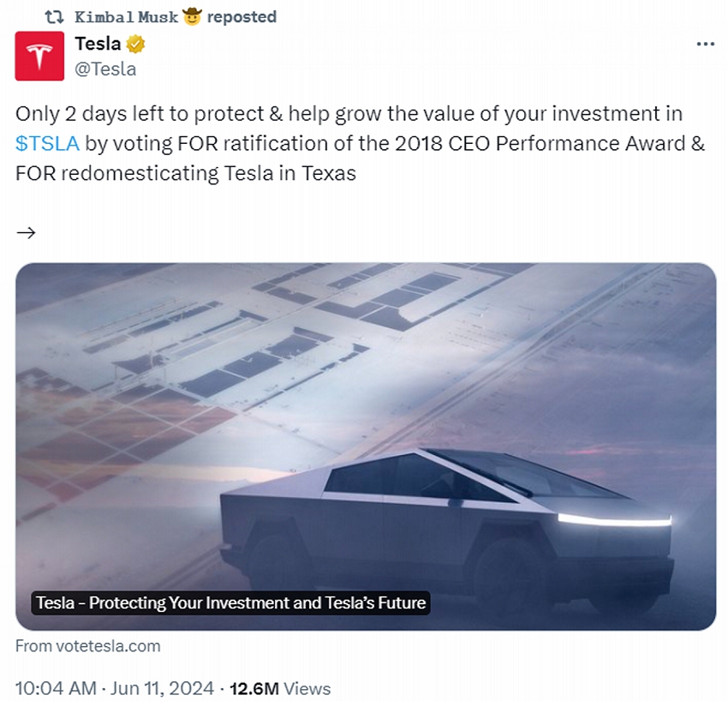
Task: Open the Cybertruck link card image
Action: [366, 428]
